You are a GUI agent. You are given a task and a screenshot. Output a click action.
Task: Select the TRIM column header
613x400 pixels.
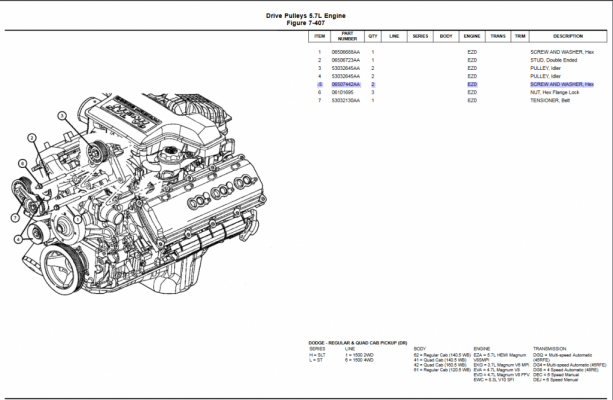(x=520, y=36)
